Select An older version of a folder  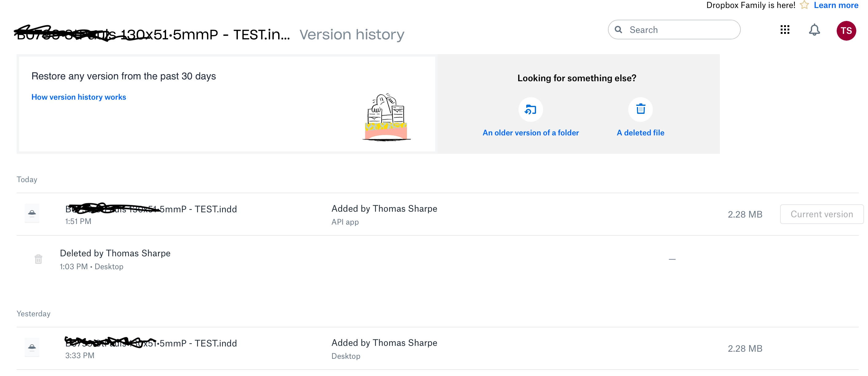pyautogui.click(x=531, y=133)
